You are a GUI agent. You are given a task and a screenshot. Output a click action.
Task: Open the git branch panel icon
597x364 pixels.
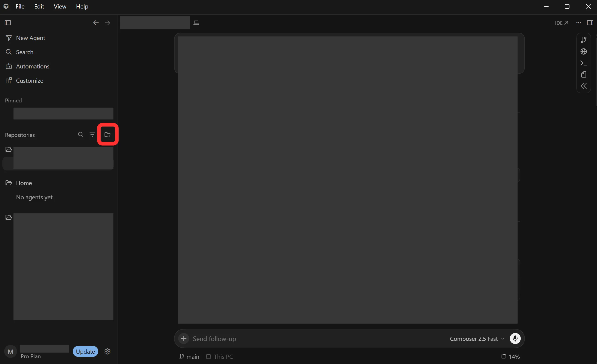pos(584,40)
